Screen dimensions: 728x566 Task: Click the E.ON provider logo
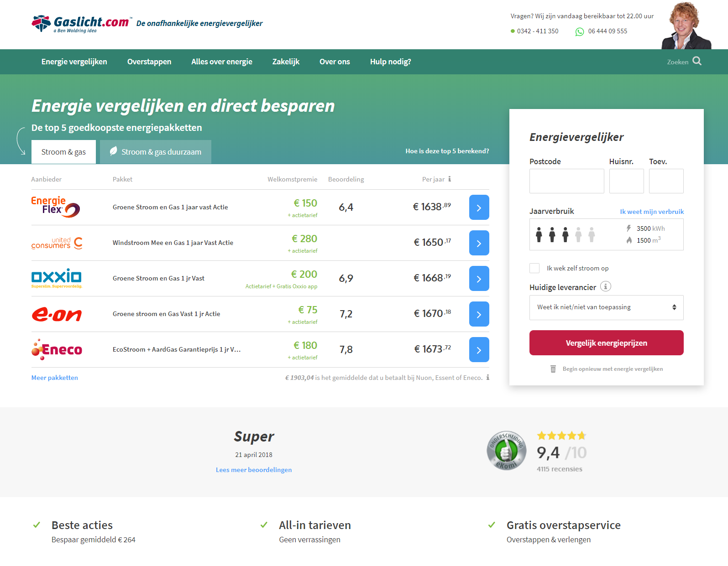57,314
